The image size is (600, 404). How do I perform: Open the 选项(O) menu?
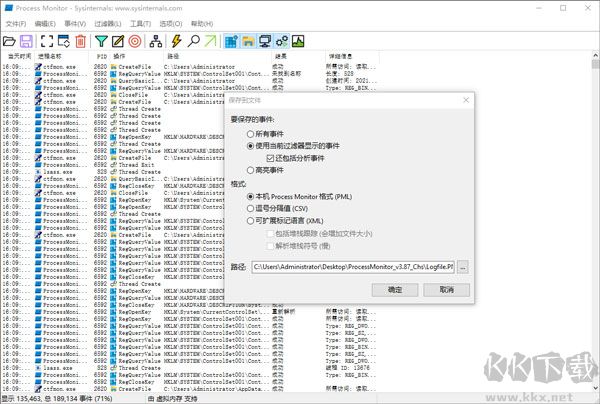coord(171,24)
